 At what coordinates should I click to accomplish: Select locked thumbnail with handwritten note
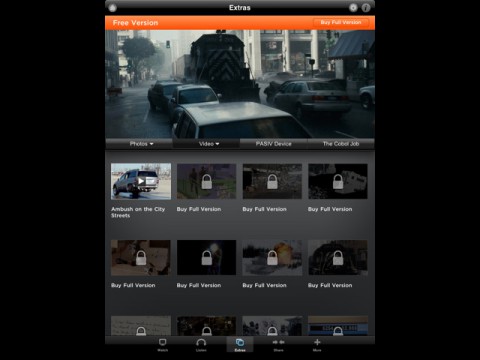tap(141, 326)
